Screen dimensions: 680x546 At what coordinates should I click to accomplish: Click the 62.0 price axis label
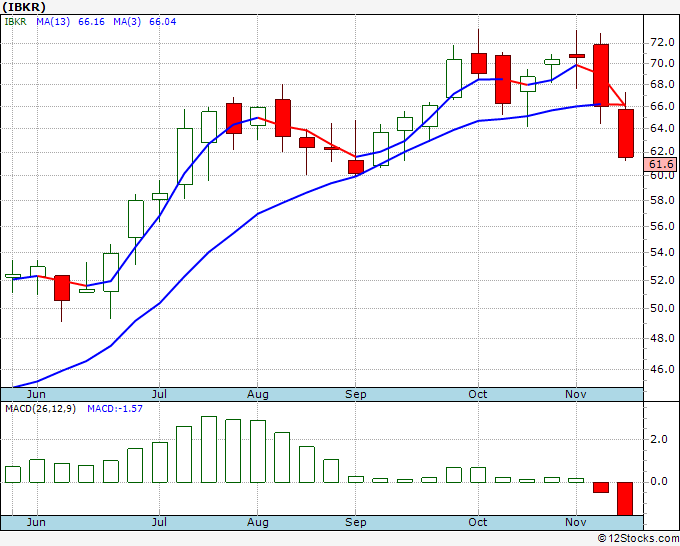click(x=662, y=151)
